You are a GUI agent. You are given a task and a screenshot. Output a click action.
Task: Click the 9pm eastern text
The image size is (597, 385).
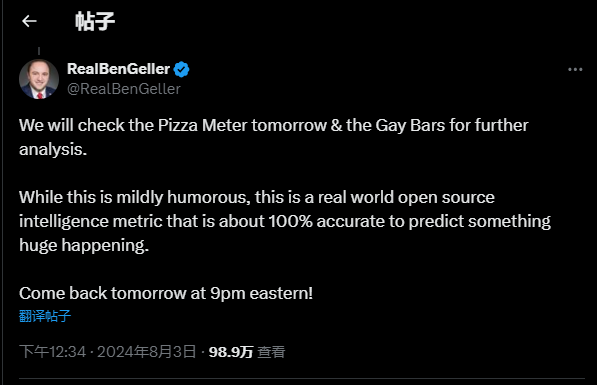coord(261,294)
